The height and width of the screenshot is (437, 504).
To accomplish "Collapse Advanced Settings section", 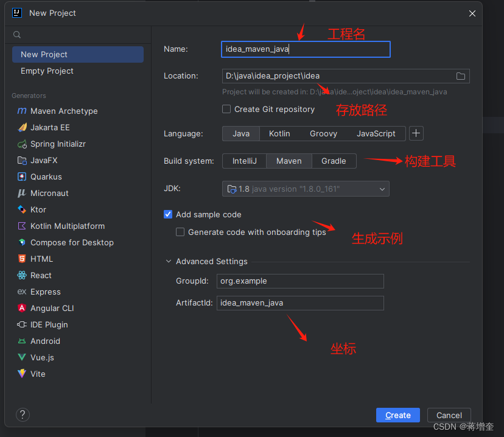I will [169, 261].
